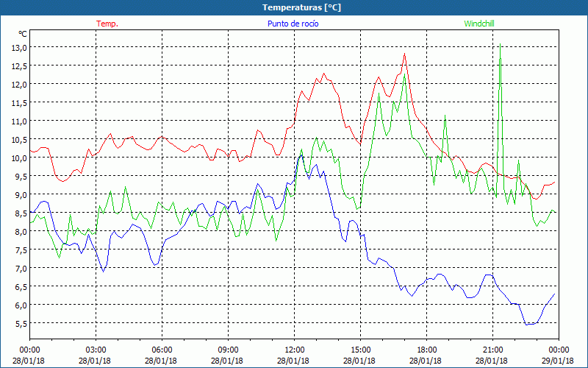The width and height of the screenshot is (588, 368).
Task: Click the 5,5 y-axis value
Action: pos(21,323)
